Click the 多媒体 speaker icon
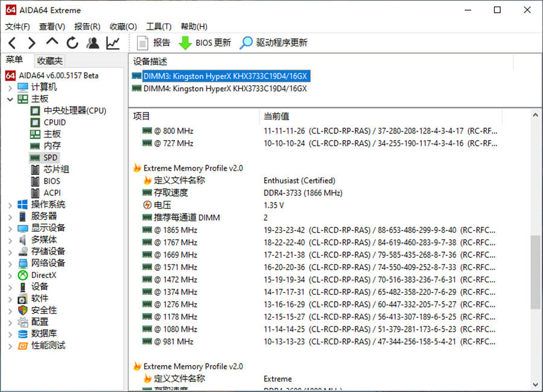Screen dimensions: 543x392 (23, 240)
